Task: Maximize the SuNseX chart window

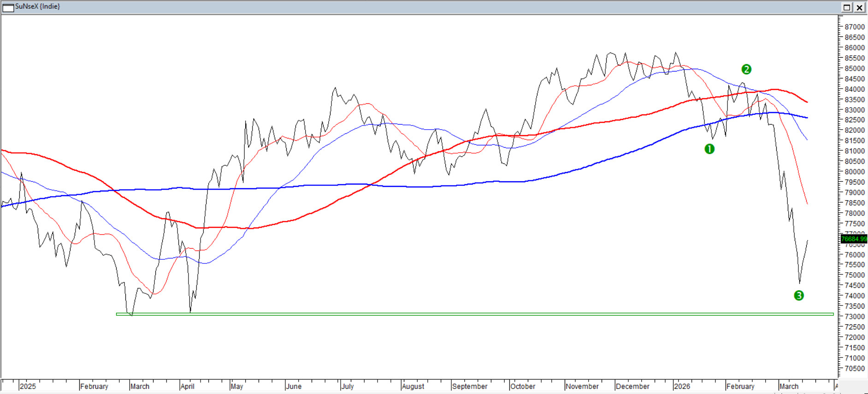Action: point(847,7)
